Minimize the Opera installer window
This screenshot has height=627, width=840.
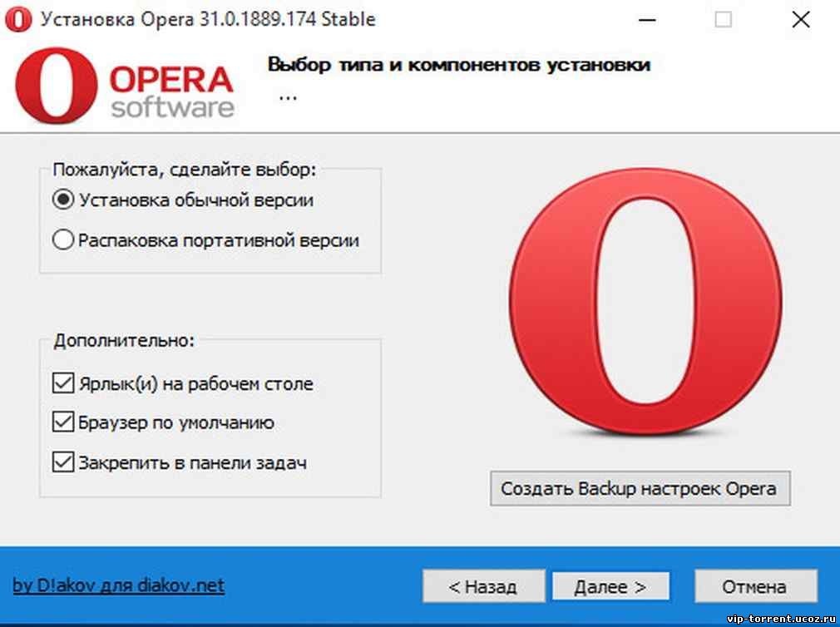[646, 20]
